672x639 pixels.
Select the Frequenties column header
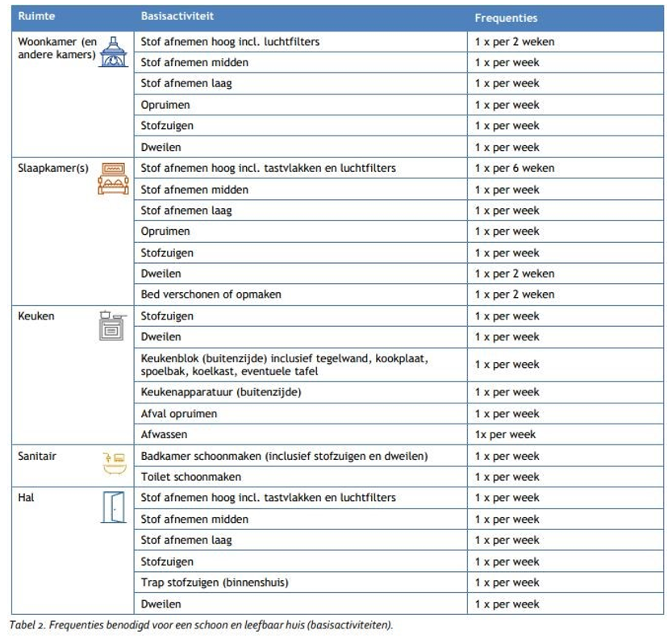coord(506,18)
